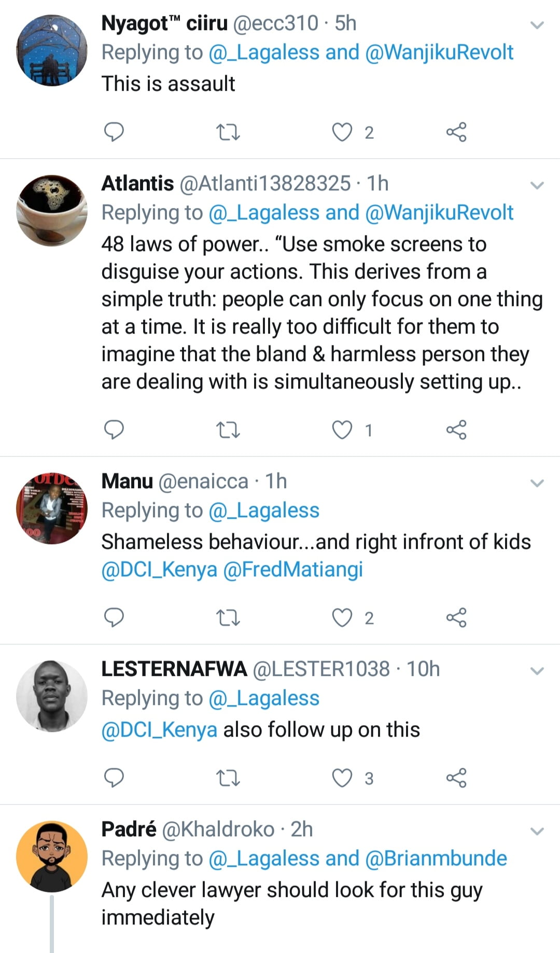Open Padré's profile avatar
This screenshot has width=560, height=953.
click(52, 857)
